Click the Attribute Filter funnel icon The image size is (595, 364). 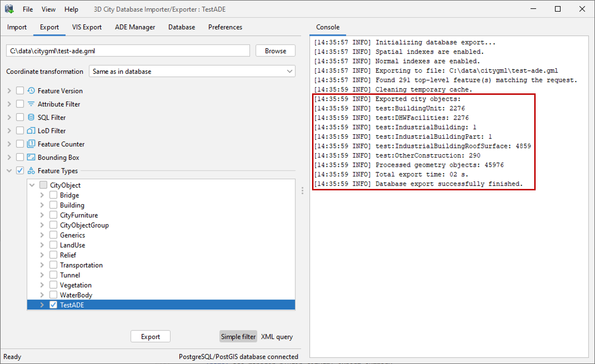[x=31, y=104]
